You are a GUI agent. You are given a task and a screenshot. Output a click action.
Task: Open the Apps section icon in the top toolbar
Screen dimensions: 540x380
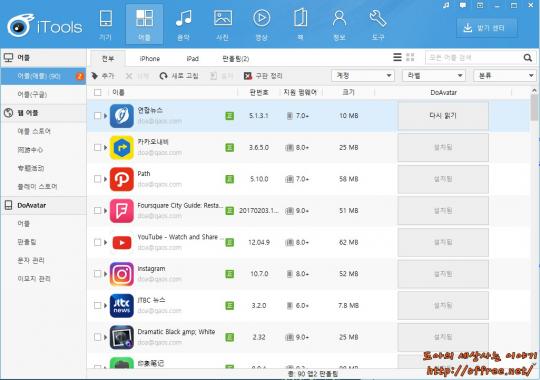(144, 24)
